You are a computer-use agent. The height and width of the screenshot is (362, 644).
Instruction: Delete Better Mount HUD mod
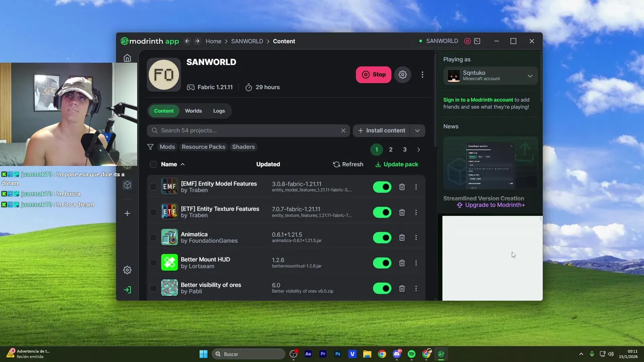click(x=401, y=263)
